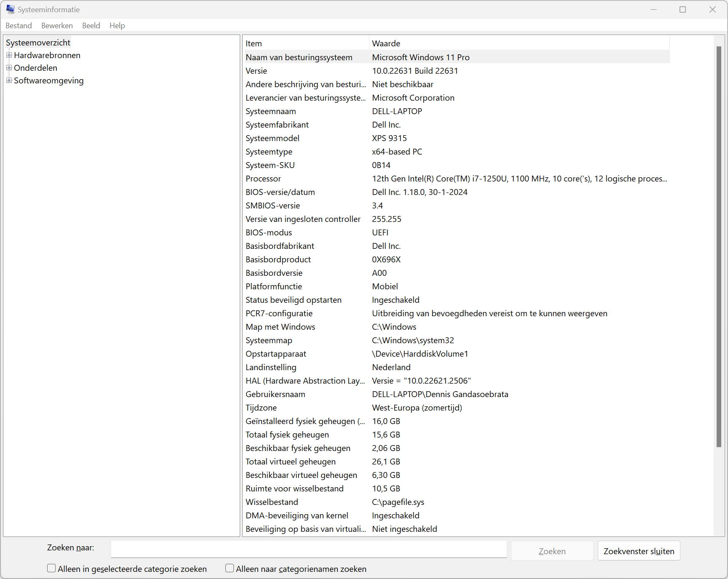Enable 'Alleen in geselecteerde categorie zoeken' checkbox
Viewport: 728px width, 579px height.
coord(51,568)
